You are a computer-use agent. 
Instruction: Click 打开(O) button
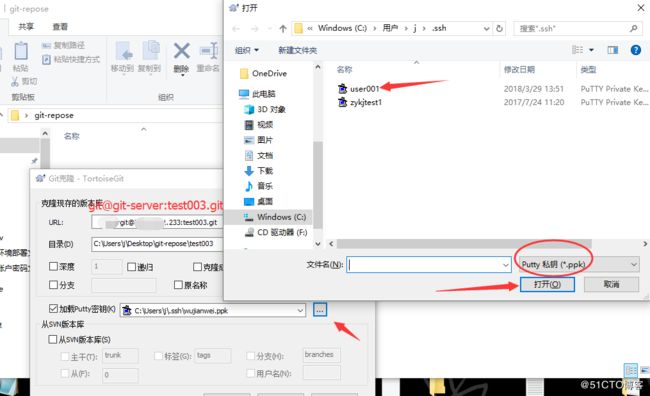(547, 284)
